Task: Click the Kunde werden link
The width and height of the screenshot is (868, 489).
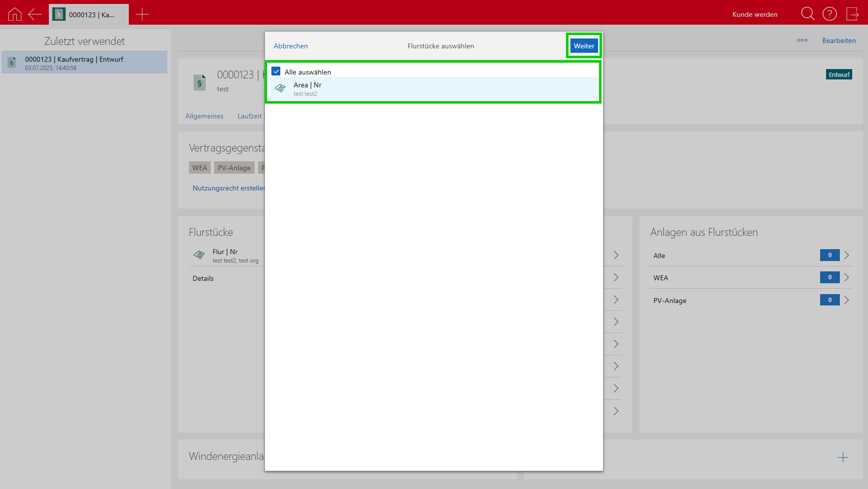Action: coord(755,14)
